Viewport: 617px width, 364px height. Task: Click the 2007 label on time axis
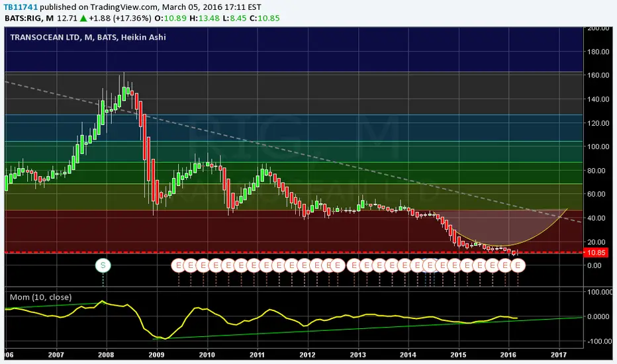56,355
